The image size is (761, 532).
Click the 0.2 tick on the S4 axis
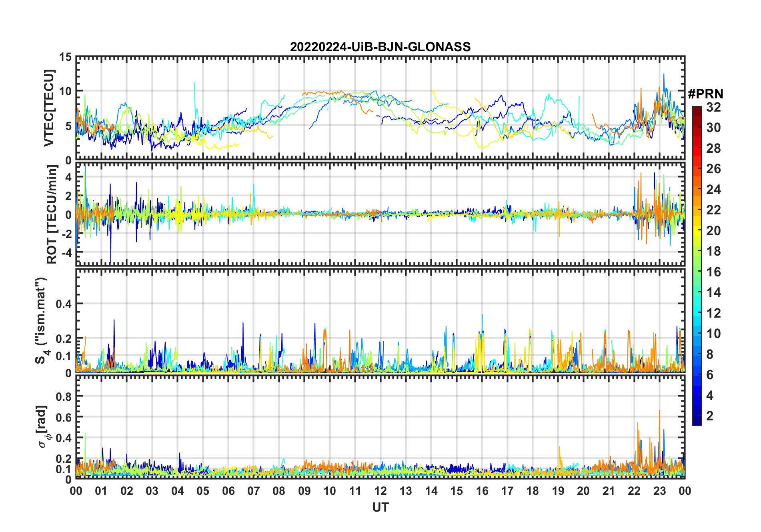[x=64, y=338]
